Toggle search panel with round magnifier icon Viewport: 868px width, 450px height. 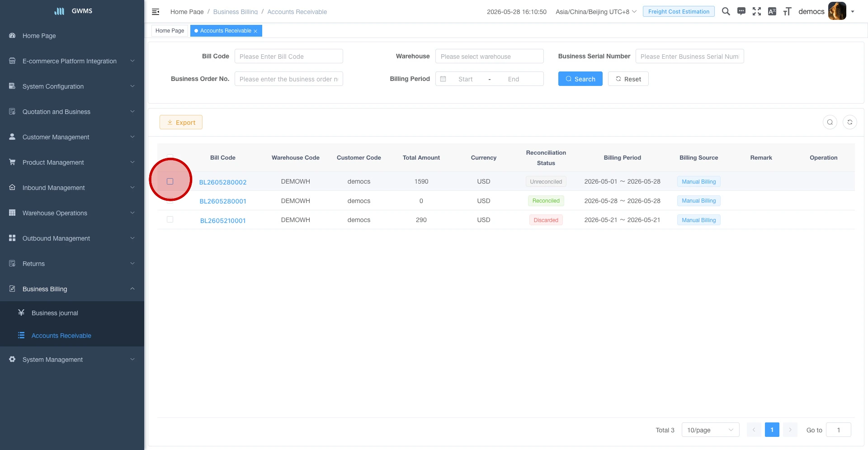click(830, 122)
